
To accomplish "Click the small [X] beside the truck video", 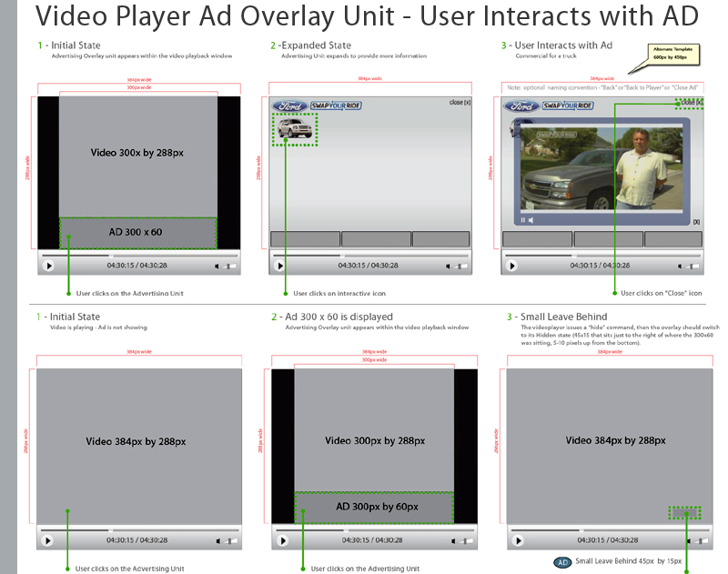I will [696, 221].
